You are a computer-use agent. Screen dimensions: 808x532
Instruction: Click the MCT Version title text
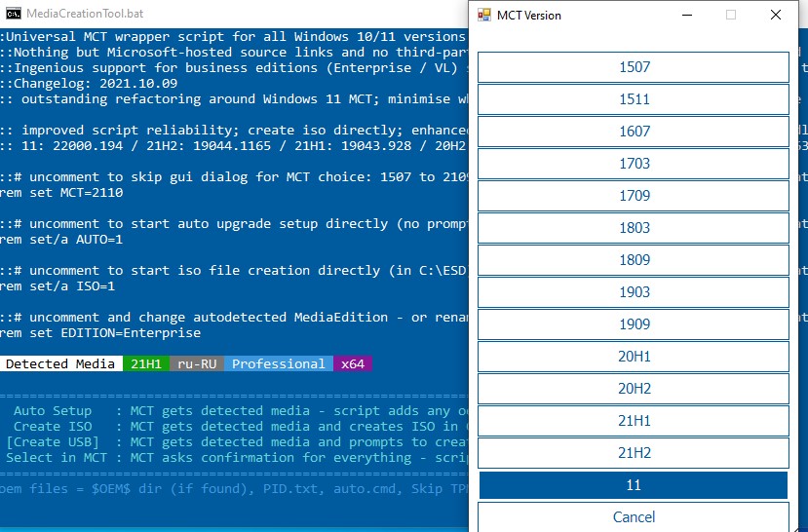coord(528,16)
